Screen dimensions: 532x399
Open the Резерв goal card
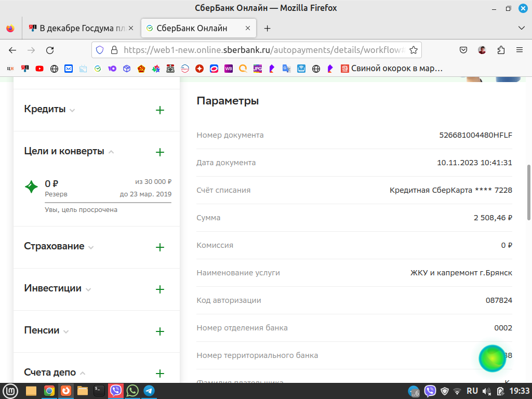click(x=98, y=195)
